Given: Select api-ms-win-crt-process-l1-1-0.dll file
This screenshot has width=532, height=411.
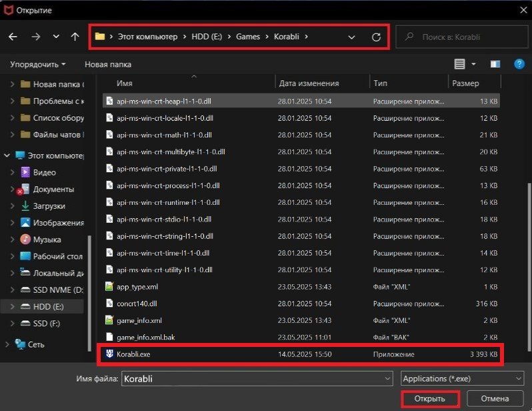Looking at the screenshot, I should pyautogui.click(x=301, y=185).
